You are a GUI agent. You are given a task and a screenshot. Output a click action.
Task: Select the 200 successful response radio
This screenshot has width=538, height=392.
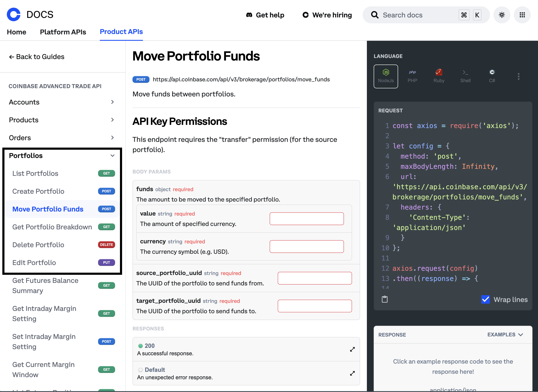[140, 346]
